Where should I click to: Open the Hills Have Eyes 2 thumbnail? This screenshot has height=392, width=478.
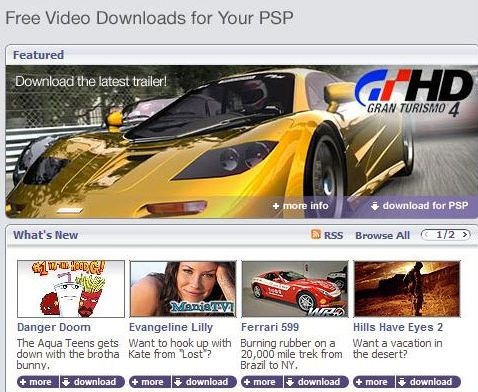[x=407, y=289]
